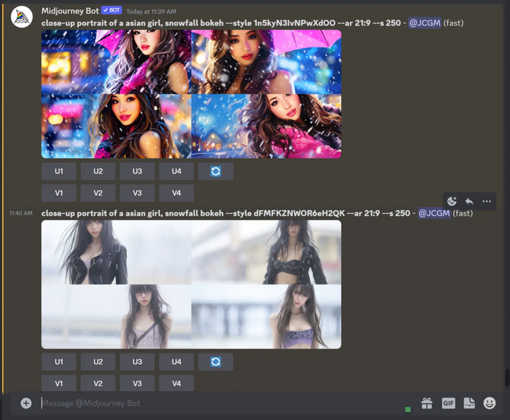Viewport: 510px width, 420px height.
Task: Upscale image U2 in second message
Action: point(98,362)
